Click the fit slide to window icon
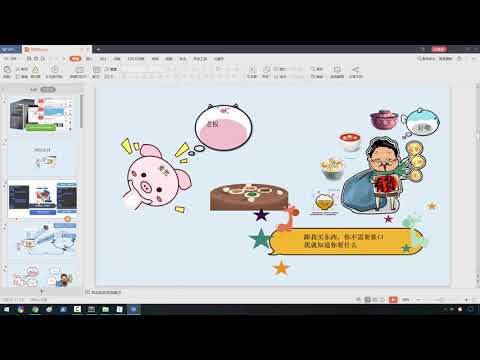Screen dimensions: 480x360 point(474,300)
